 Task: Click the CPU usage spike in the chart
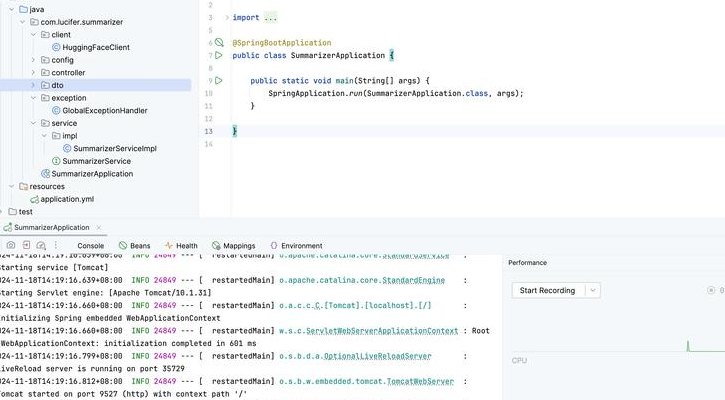point(688,346)
